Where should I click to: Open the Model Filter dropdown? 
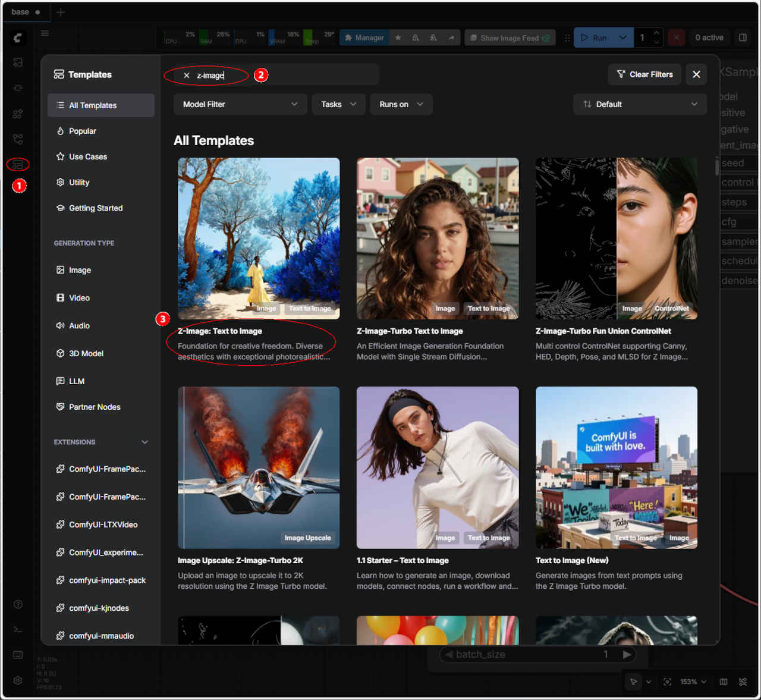(x=240, y=104)
